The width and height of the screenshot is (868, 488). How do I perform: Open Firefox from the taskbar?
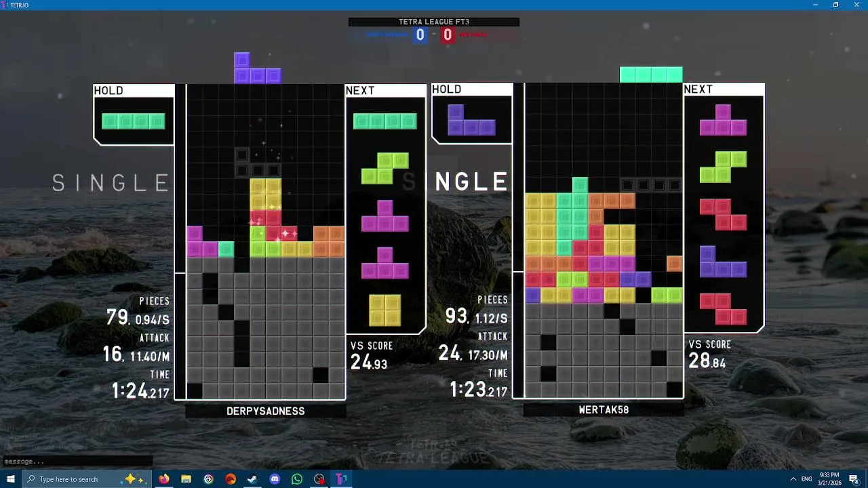pyautogui.click(x=163, y=479)
